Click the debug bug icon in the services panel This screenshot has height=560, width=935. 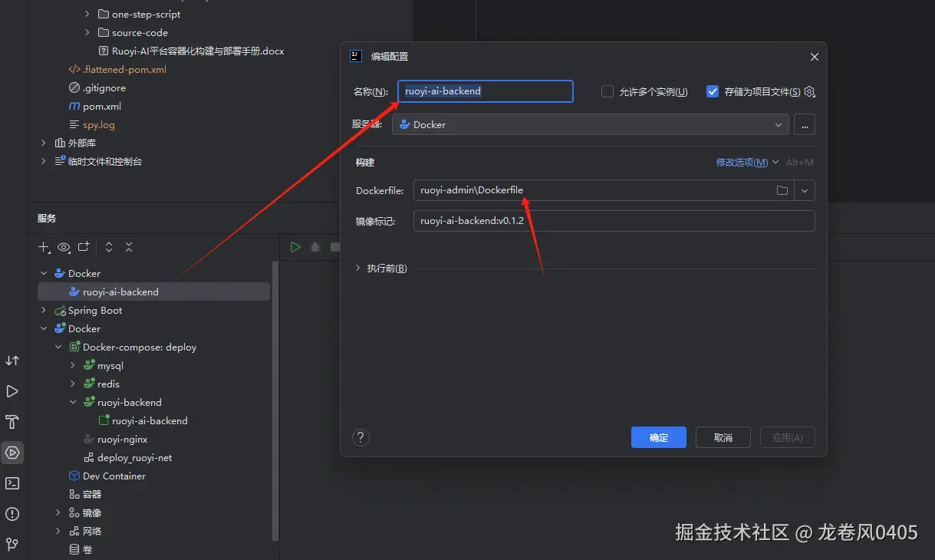click(315, 247)
